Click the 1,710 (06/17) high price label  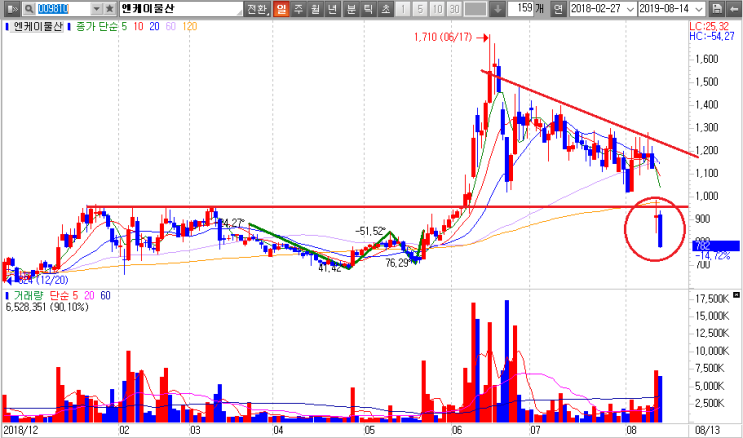[443, 38]
